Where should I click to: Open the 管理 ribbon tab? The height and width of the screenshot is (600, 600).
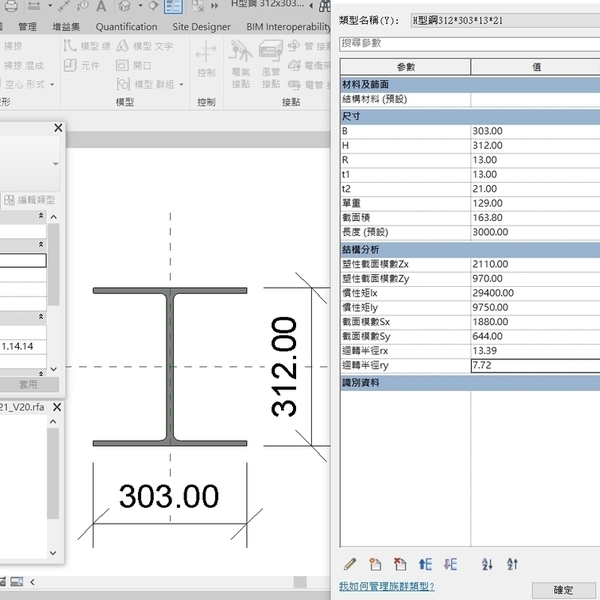tap(28, 26)
